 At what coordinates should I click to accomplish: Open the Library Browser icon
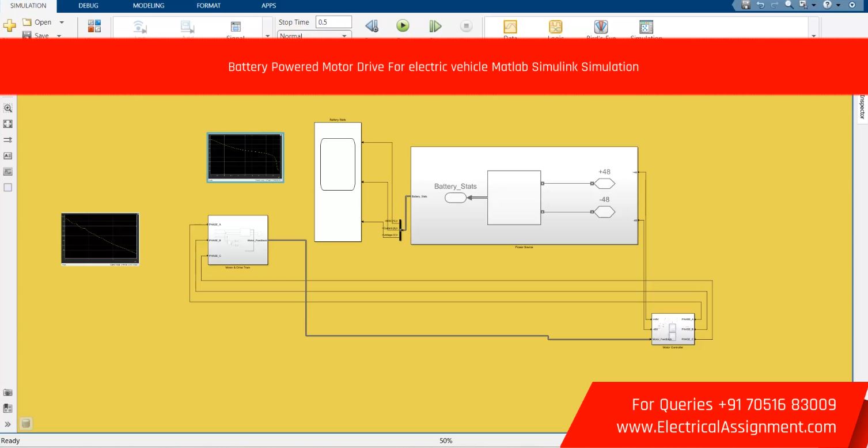point(94,26)
